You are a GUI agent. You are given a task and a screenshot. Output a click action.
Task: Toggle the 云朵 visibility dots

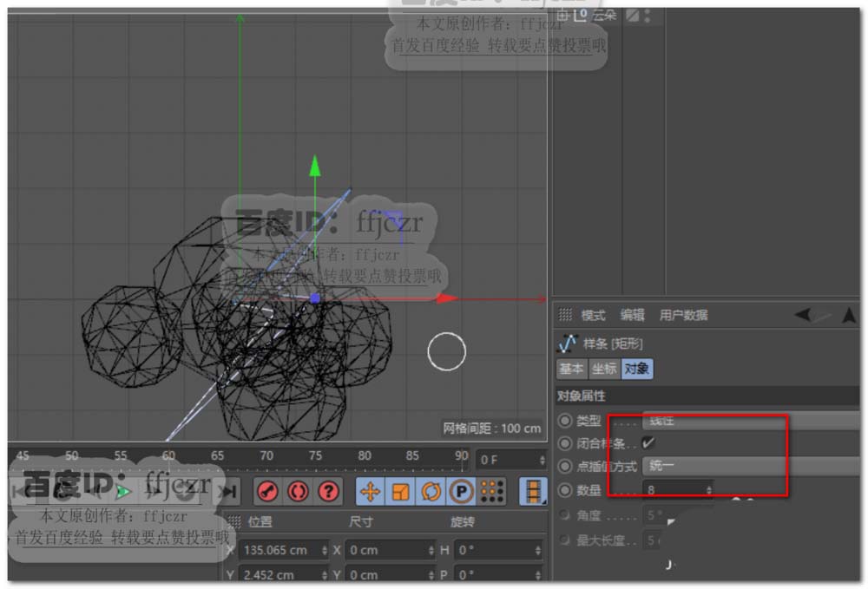coord(648,16)
